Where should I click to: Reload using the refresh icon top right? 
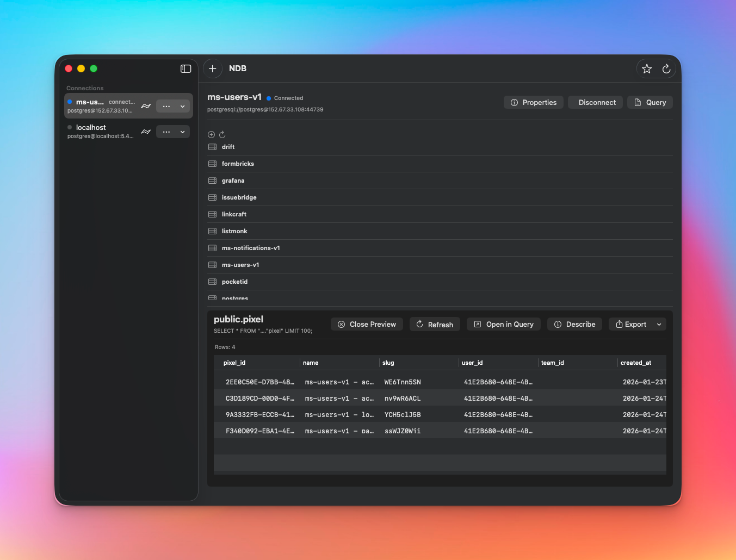coord(666,69)
